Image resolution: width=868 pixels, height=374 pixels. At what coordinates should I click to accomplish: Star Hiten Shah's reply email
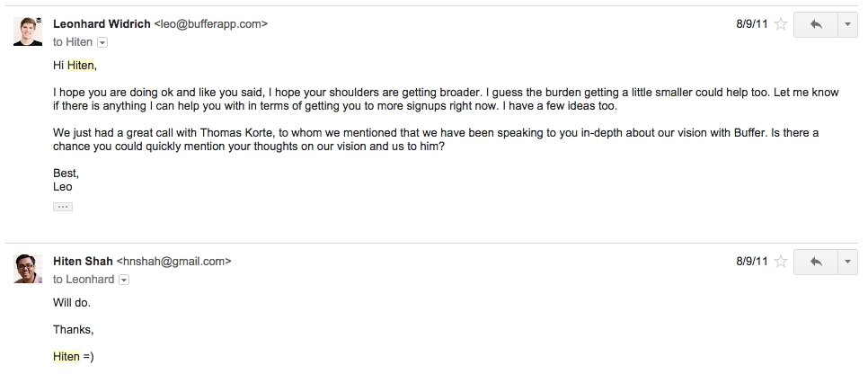781,262
